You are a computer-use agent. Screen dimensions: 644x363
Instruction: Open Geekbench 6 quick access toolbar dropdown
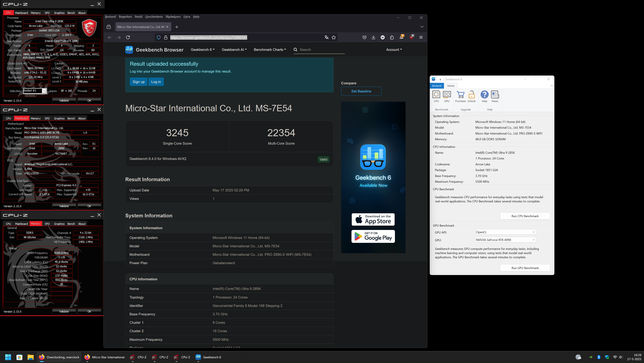click(440, 80)
